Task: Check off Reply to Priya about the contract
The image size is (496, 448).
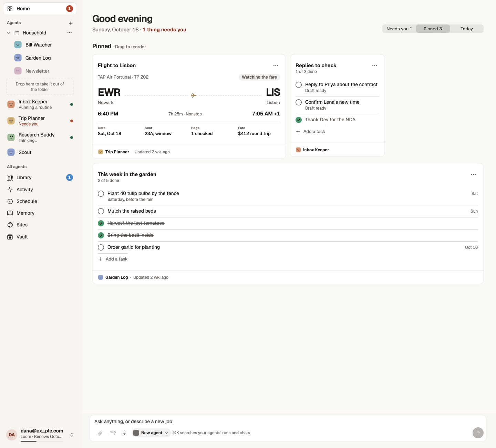Action: coord(299,85)
